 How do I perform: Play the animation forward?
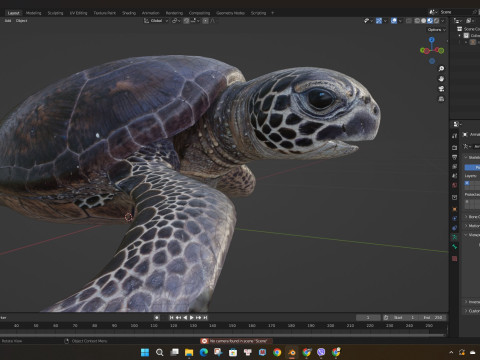tap(192, 317)
